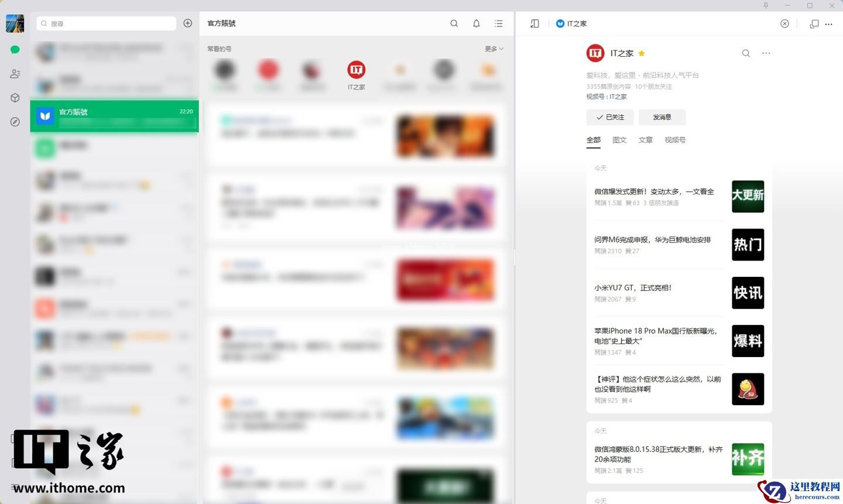Image resolution: width=843 pixels, height=504 pixels.
Task: Click the text 10个朋友关注
Action: coord(653,87)
